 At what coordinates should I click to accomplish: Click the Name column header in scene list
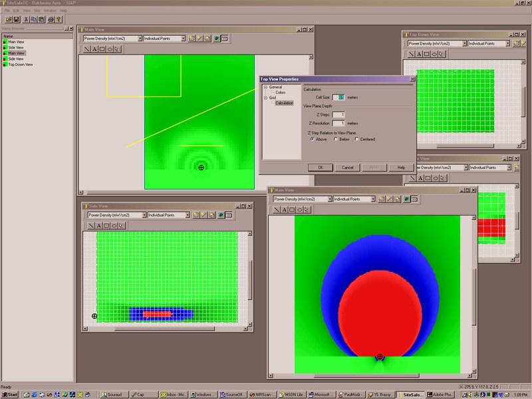pyautogui.click(x=37, y=36)
